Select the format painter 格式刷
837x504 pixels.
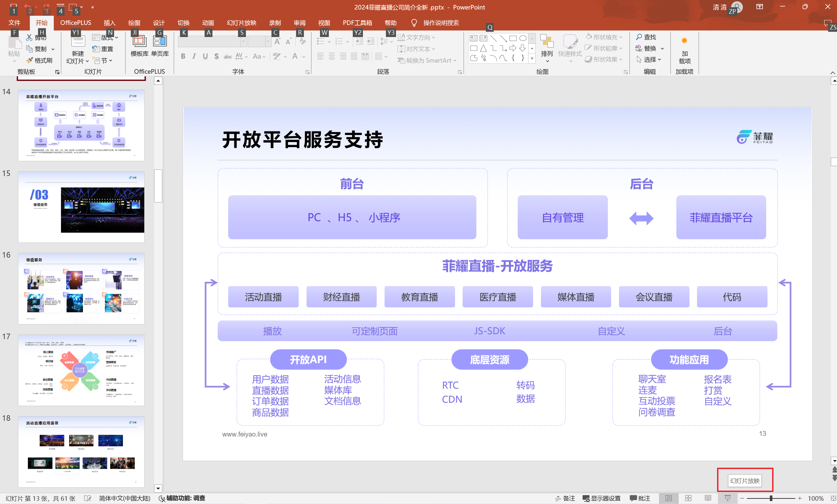[x=39, y=60]
